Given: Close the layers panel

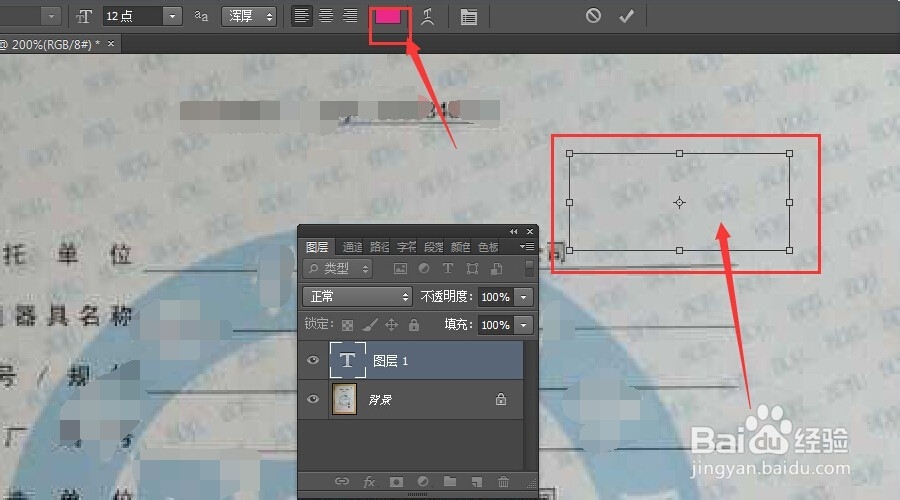Looking at the screenshot, I should [x=530, y=231].
